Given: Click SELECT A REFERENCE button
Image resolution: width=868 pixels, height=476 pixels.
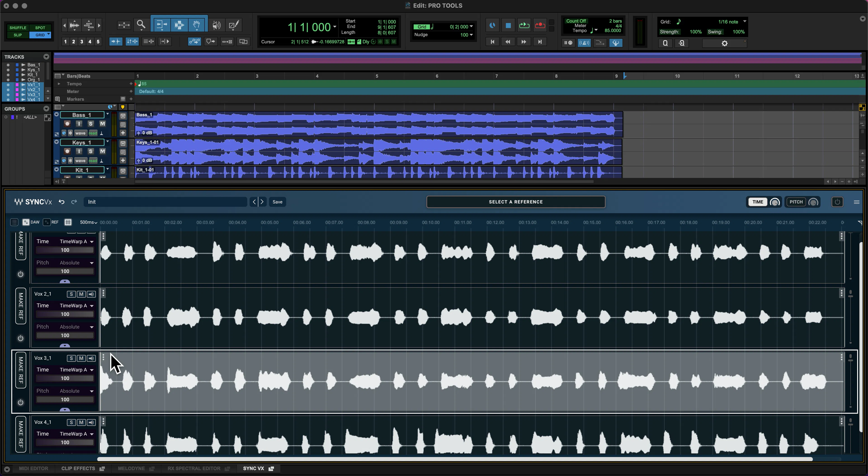Looking at the screenshot, I should pos(516,202).
